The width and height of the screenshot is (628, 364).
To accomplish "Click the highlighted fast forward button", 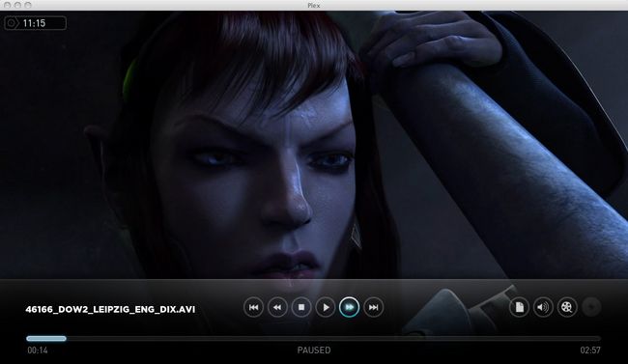I will (x=349, y=307).
